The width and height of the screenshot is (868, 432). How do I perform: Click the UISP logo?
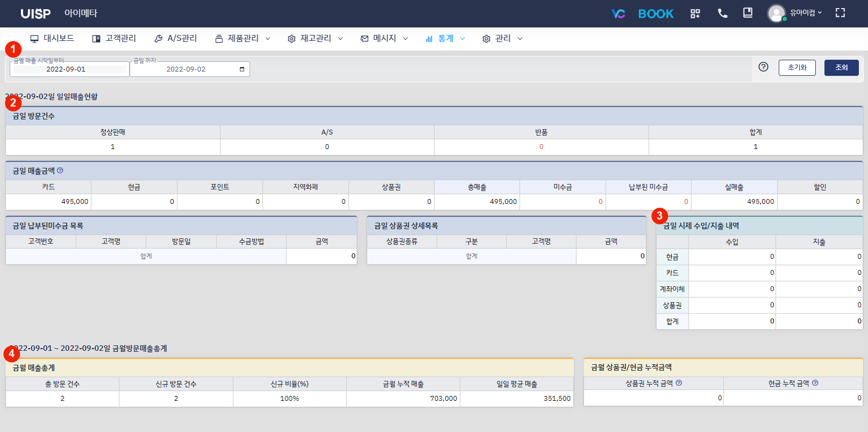(35, 13)
